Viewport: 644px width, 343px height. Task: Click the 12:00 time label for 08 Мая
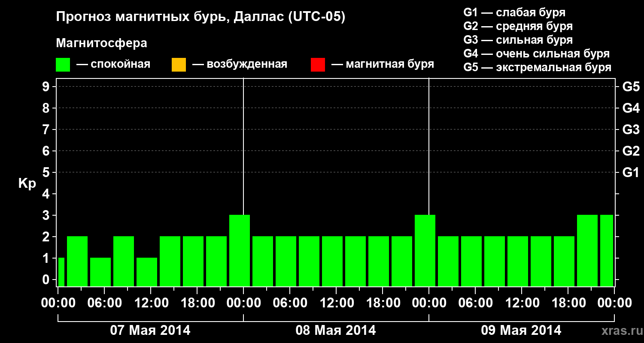336,303
